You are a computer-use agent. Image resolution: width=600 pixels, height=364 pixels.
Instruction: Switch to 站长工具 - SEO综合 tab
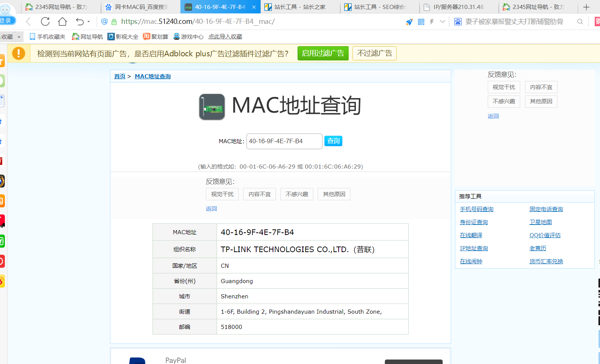coord(380,7)
